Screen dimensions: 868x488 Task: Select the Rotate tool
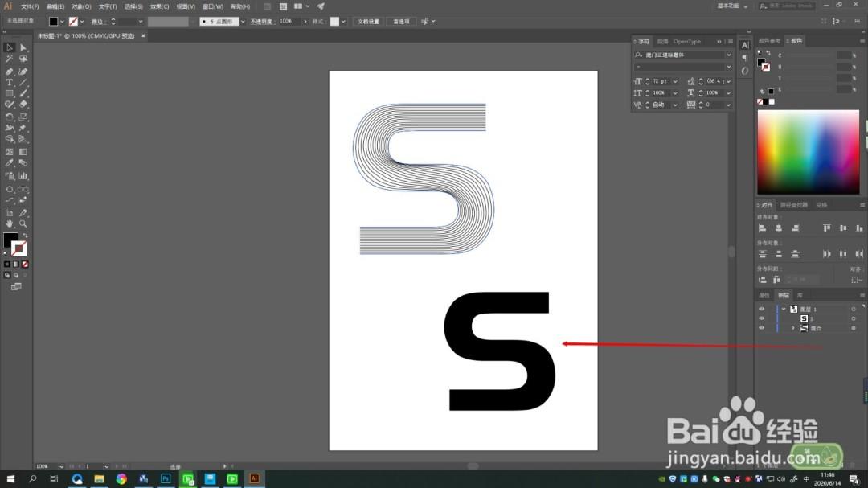click(x=10, y=117)
